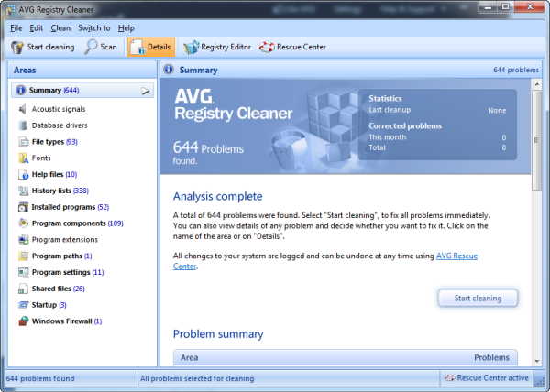Click the Fonts folder icon
The image size is (550, 392).
pos(23,158)
